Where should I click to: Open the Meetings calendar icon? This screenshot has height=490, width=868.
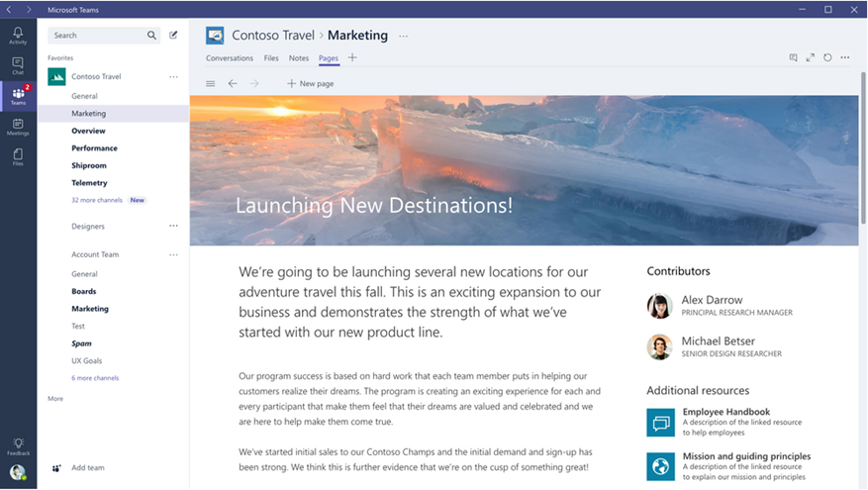pyautogui.click(x=18, y=127)
